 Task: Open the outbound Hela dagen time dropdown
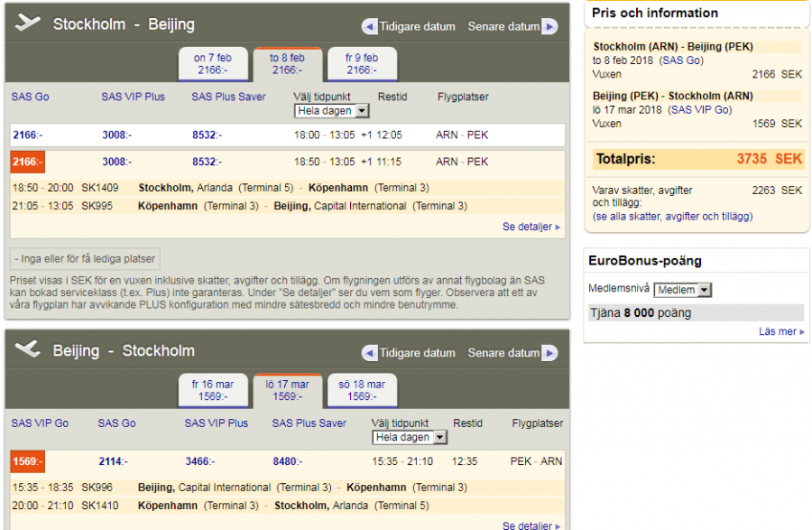[331, 111]
